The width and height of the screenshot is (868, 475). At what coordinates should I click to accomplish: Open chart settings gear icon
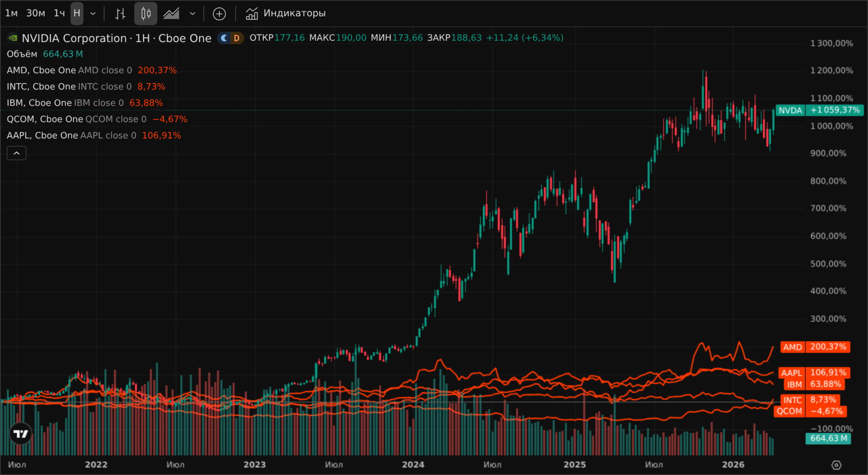click(836, 465)
